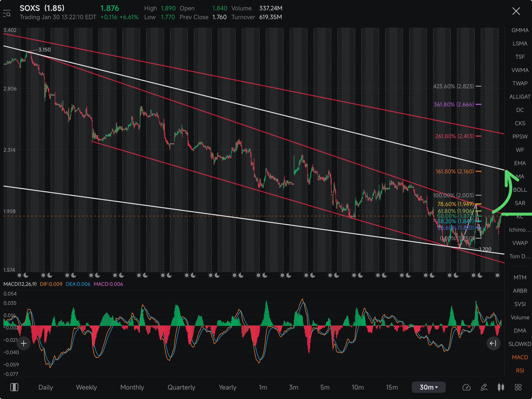
Task: Select the EMA indicator
Action: [520, 163]
